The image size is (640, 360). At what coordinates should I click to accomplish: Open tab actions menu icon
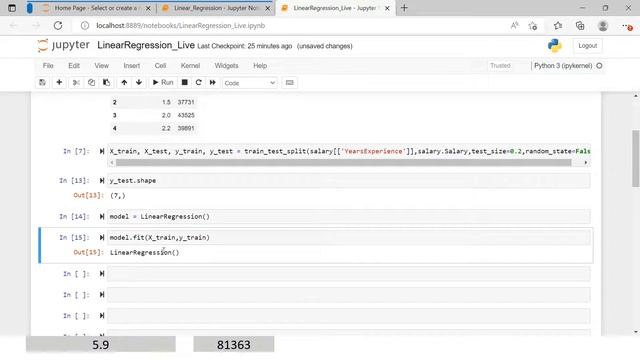[12, 8]
